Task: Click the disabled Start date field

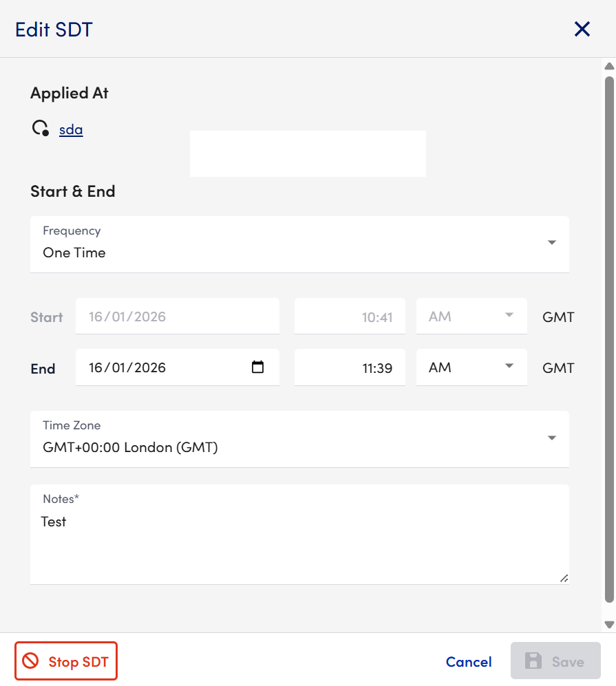Action: (x=177, y=317)
